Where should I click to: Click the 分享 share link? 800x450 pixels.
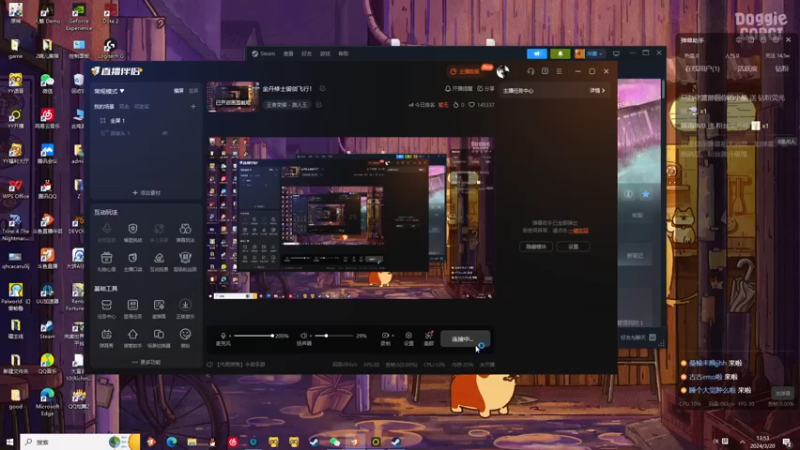point(486,89)
